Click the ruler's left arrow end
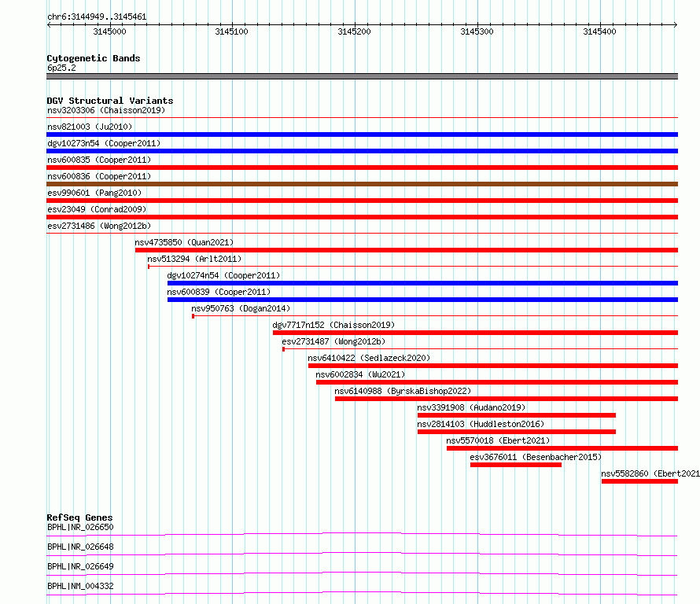This screenshot has width=700, height=604. click(x=49, y=25)
